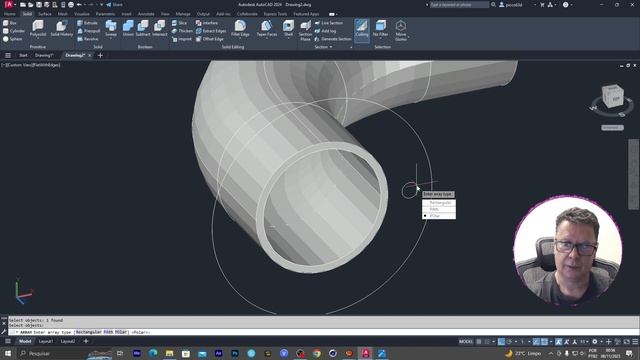Open the Windows Start menu
Image resolution: width=640 pixels, height=360 pixels.
pos(8,353)
